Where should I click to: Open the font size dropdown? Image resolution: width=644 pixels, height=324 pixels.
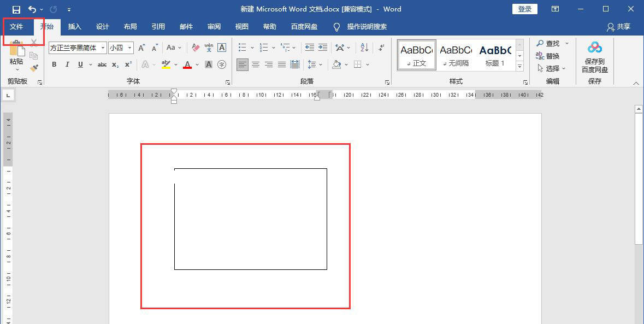tap(130, 48)
